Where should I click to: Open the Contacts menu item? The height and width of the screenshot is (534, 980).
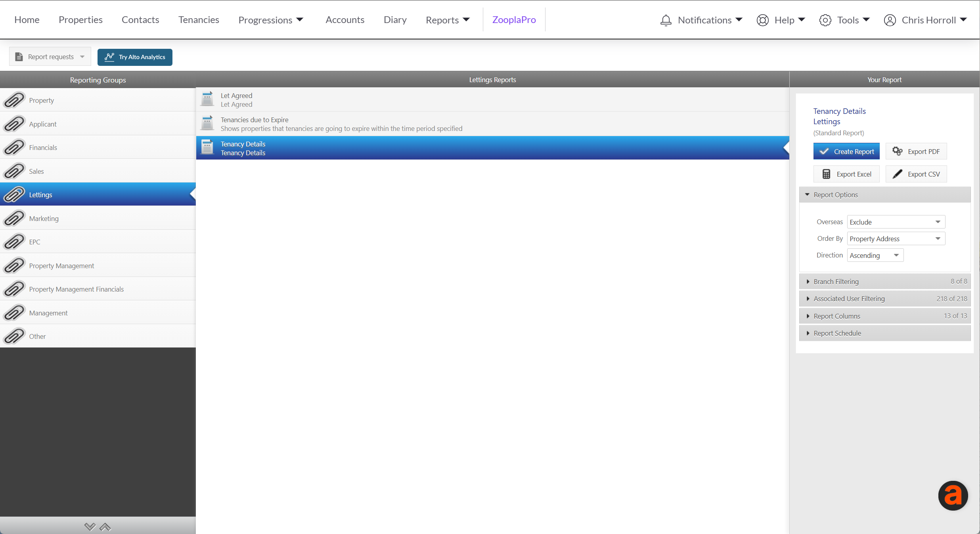pos(140,20)
